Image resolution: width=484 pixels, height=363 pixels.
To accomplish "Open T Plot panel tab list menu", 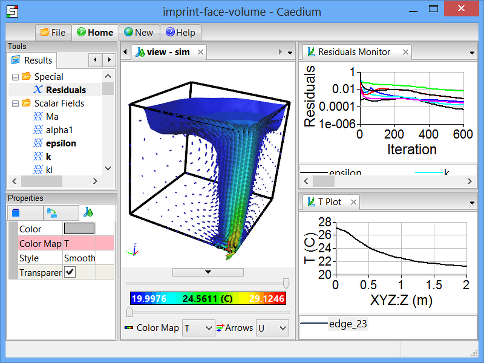I will pyautogui.click(x=472, y=203).
